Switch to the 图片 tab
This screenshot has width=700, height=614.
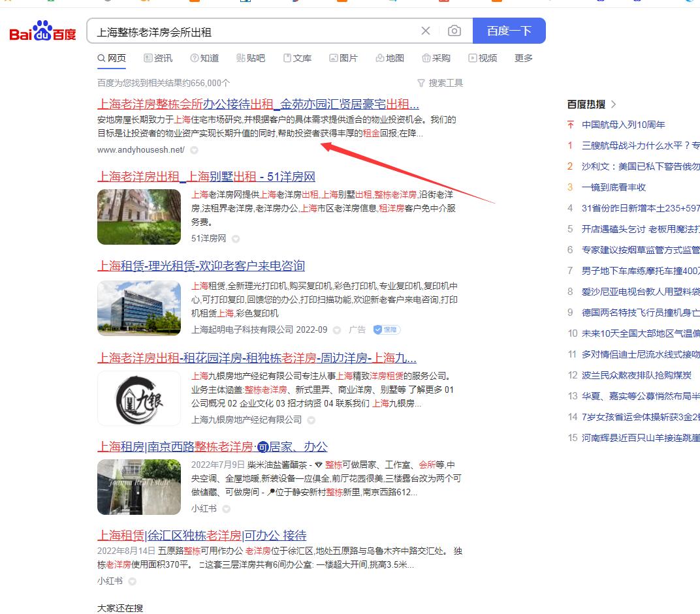343,58
